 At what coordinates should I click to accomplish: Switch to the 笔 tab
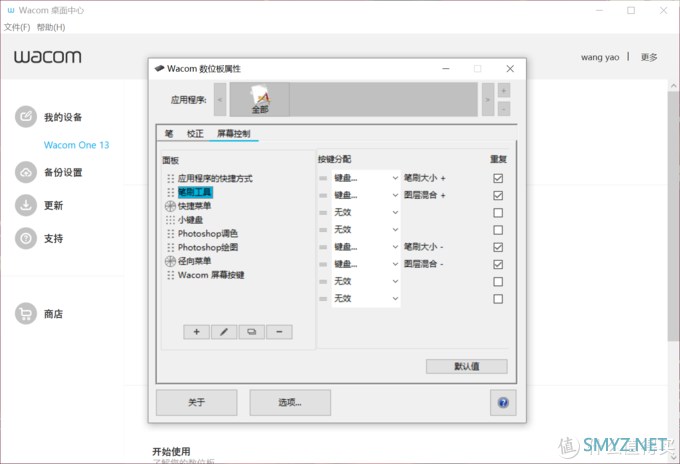click(169, 134)
